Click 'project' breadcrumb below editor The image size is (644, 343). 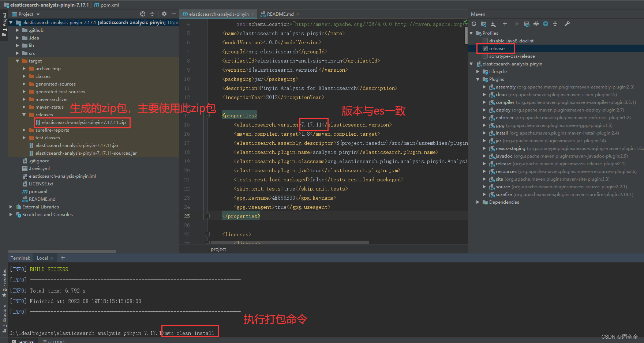[218, 249]
